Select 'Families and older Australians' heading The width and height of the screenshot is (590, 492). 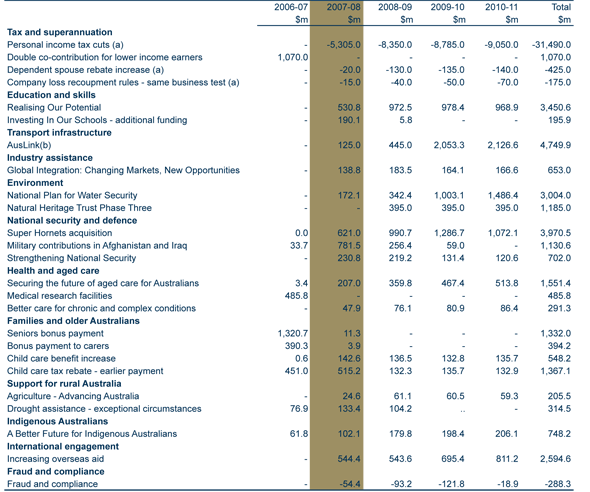tap(73, 321)
